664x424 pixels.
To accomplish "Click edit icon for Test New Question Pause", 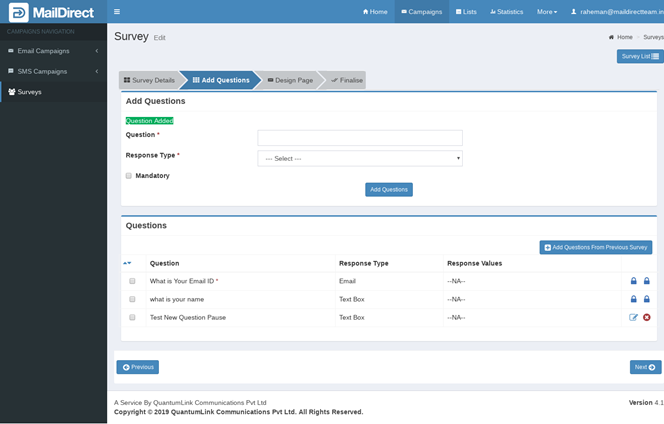I will [x=633, y=317].
